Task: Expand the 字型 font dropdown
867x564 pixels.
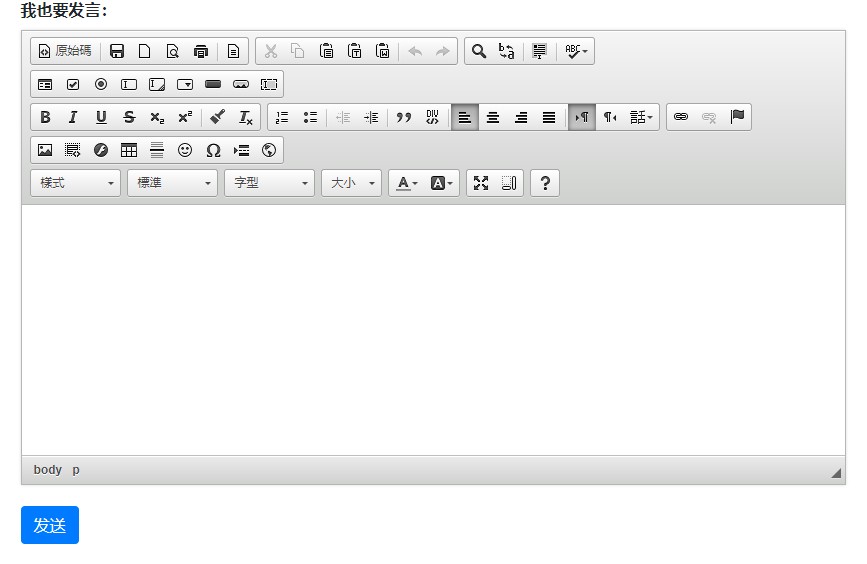Action: click(x=270, y=183)
